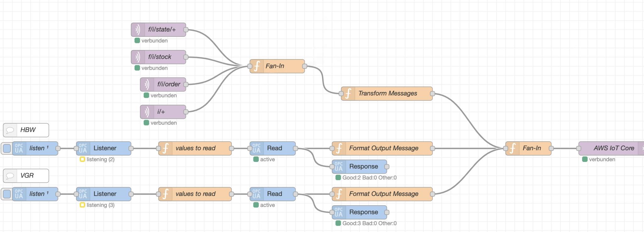Click input port of right Fan-In node
This screenshot has height=232, width=644.
pyautogui.click(x=505, y=148)
